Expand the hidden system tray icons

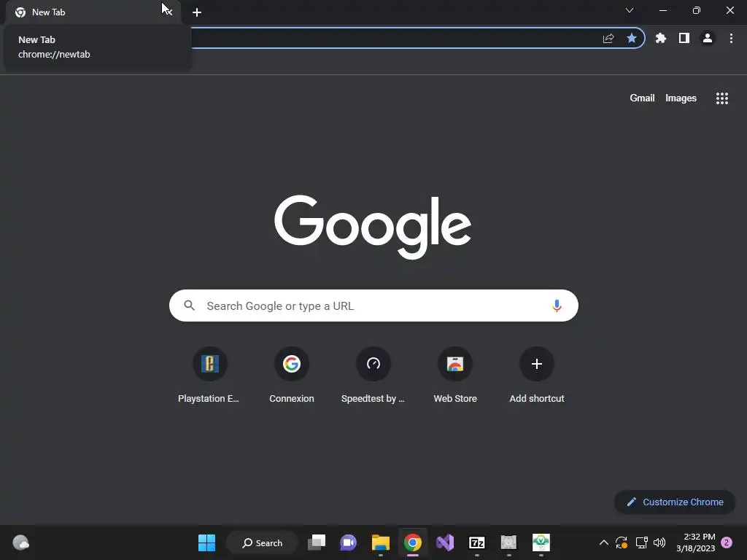[603, 542]
